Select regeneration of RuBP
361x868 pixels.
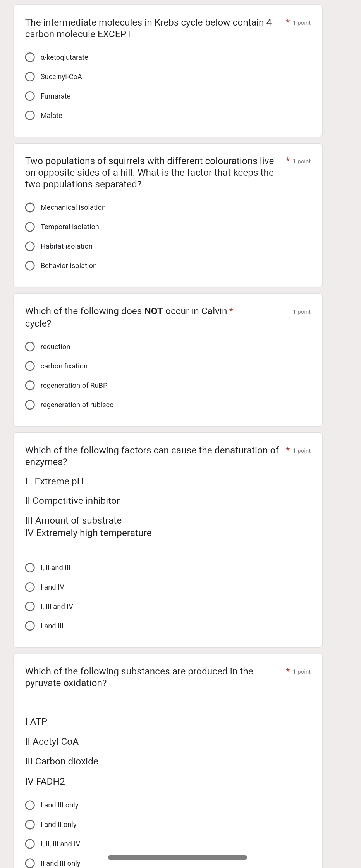coord(30,386)
